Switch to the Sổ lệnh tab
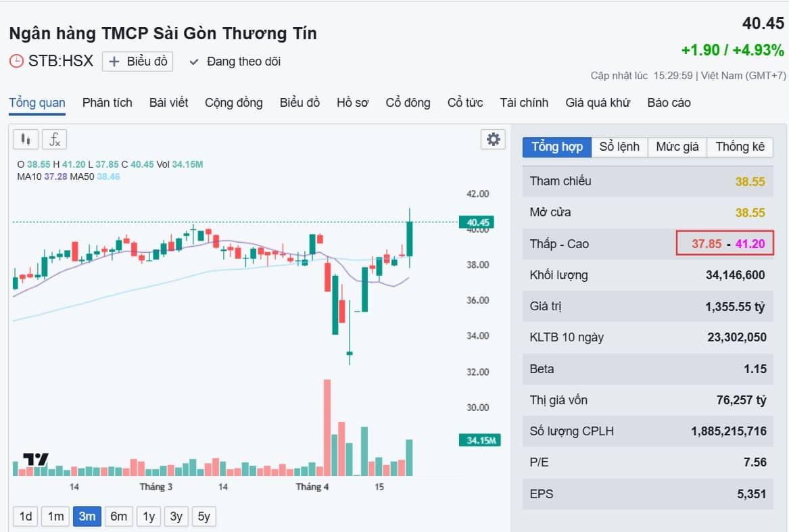Image resolution: width=789 pixels, height=532 pixels. click(619, 147)
